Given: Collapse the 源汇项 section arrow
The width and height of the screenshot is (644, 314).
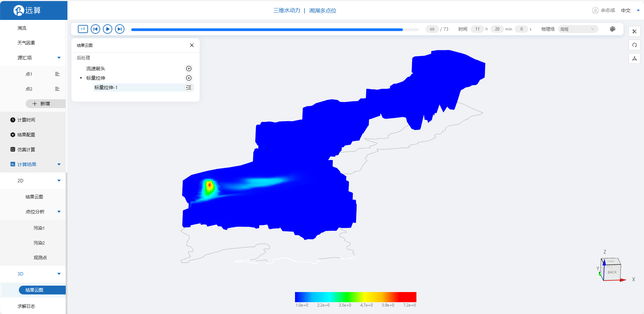Looking at the screenshot, I should [x=59, y=58].
